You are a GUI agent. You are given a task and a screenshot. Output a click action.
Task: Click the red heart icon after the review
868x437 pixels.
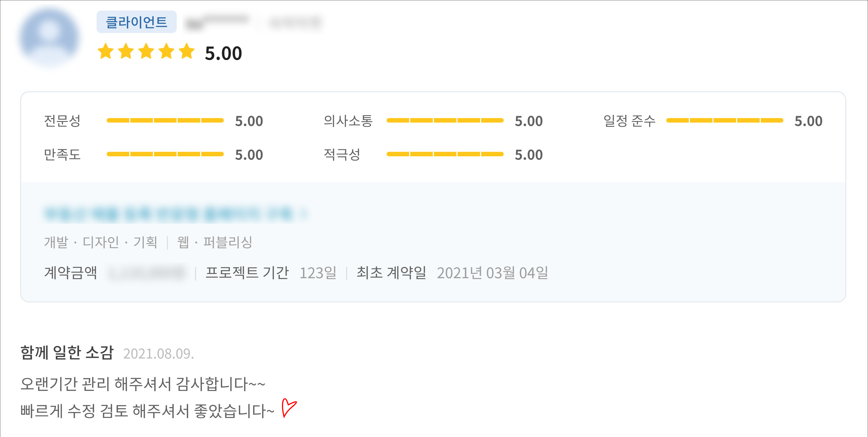288,408
